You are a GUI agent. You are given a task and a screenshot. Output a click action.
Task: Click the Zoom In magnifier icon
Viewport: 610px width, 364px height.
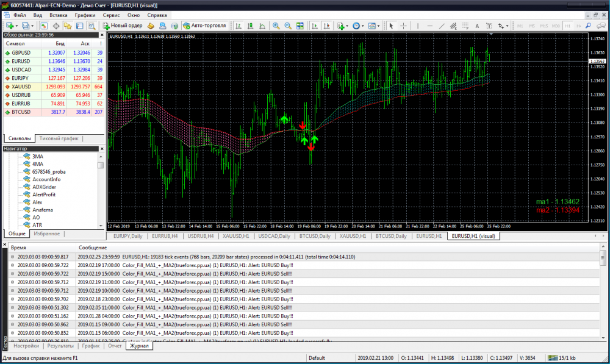click(x=276, y=26)
